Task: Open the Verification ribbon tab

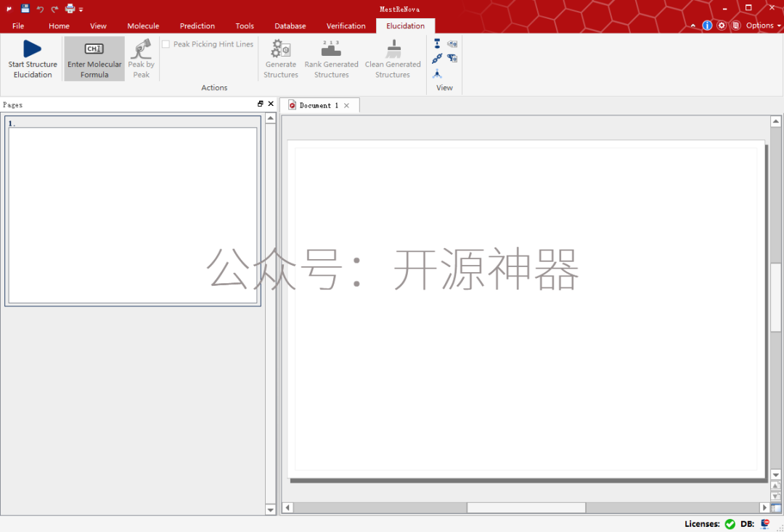Action: click(x=346, y=26)
